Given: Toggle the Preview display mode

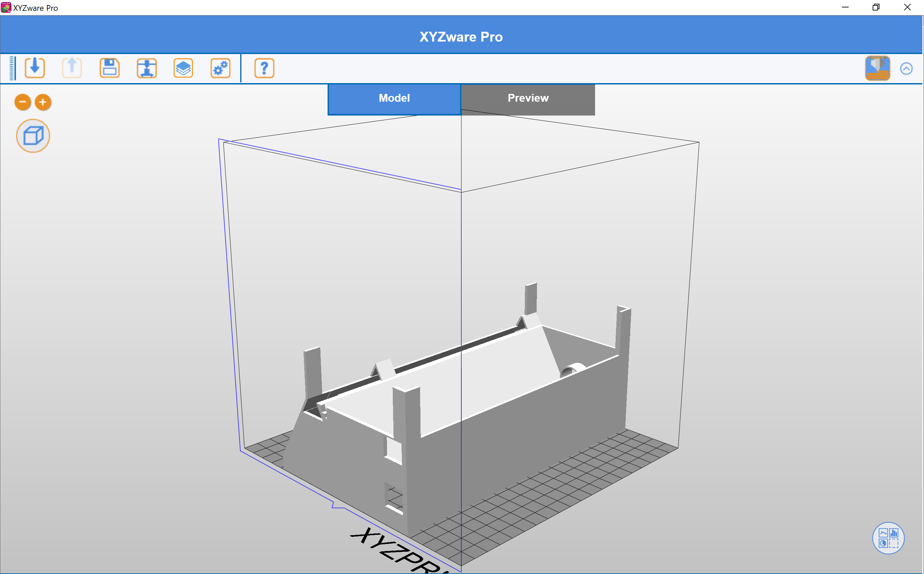Looking at the screenshot, I should [x=528, y=98].
